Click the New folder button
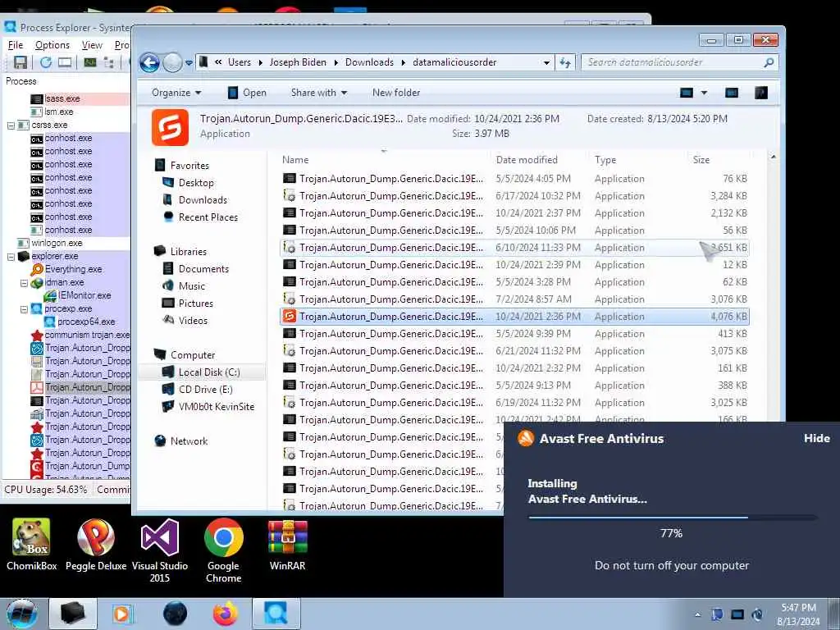840x630 pixels. (x=396, y=93)
